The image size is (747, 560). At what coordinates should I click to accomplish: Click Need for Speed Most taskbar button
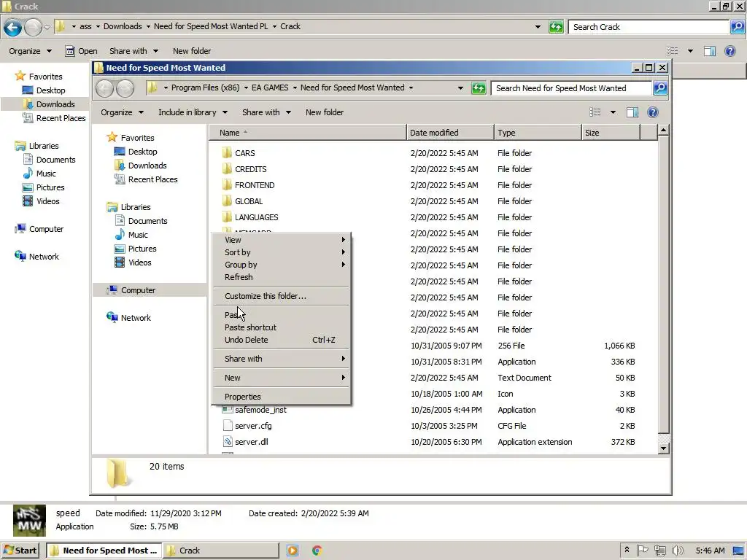coord(104,551)
